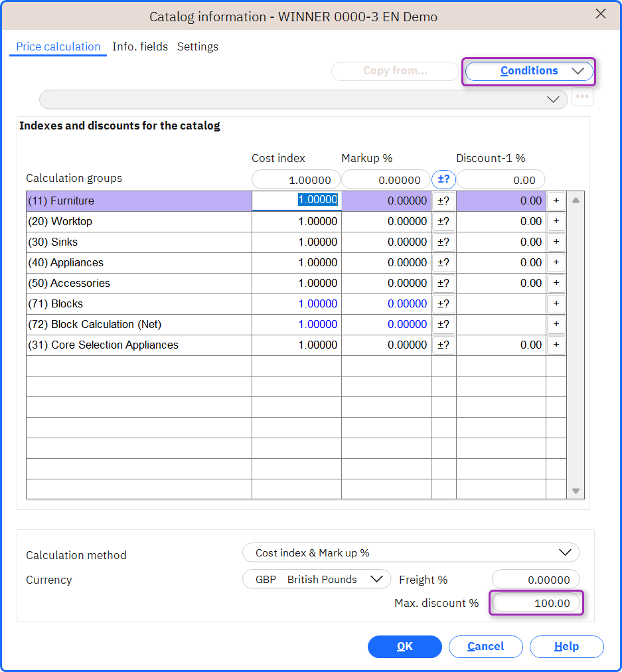
Task: Expand the wide empty dropdown below Conditions
Action: coord(303,100)
